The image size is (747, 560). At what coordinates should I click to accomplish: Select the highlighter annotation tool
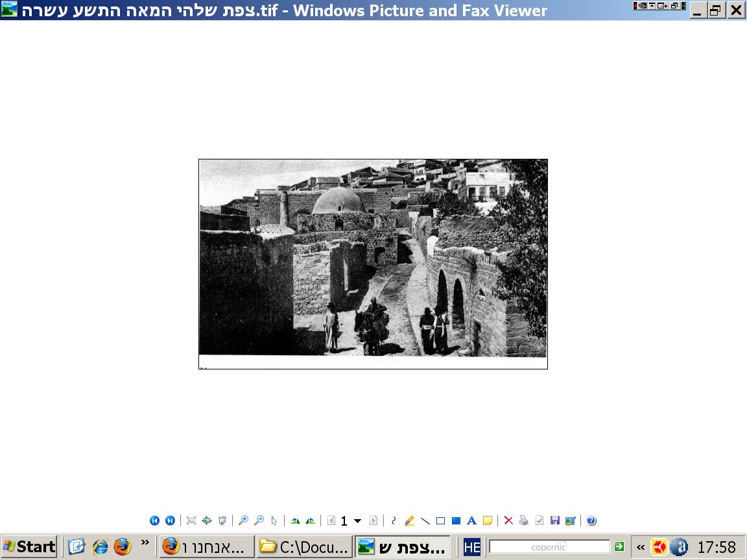tap(409, 520)
